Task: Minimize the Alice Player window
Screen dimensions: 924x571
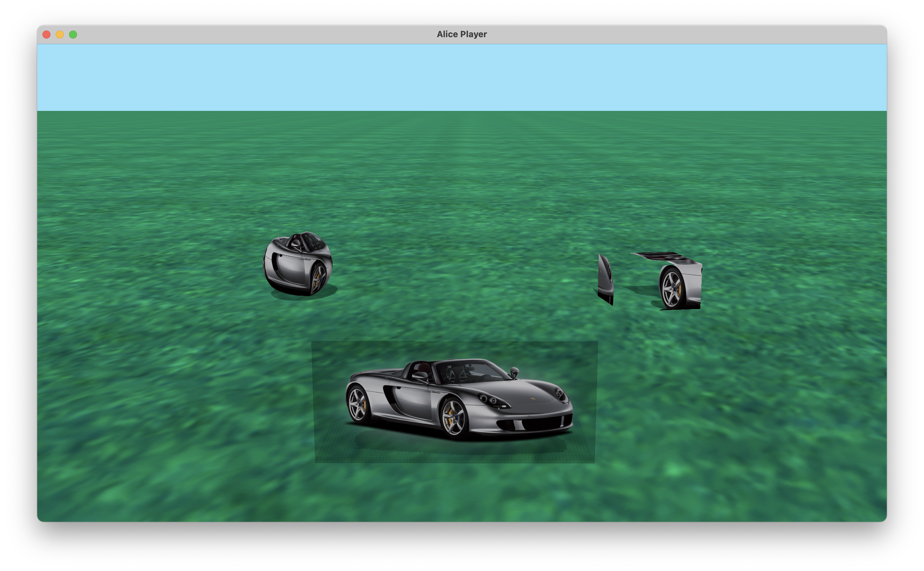Action: coord(60,35)
